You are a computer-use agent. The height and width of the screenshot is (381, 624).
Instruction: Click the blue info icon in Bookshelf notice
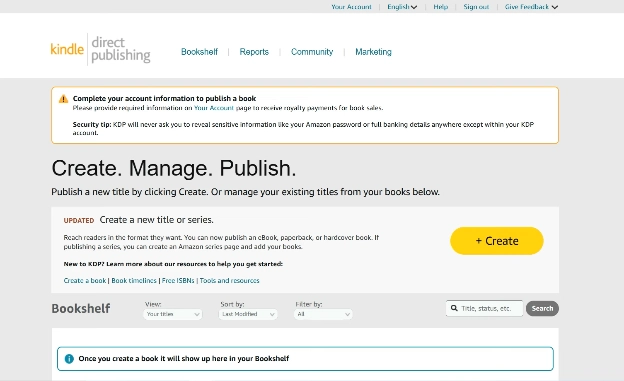[69, 359]
